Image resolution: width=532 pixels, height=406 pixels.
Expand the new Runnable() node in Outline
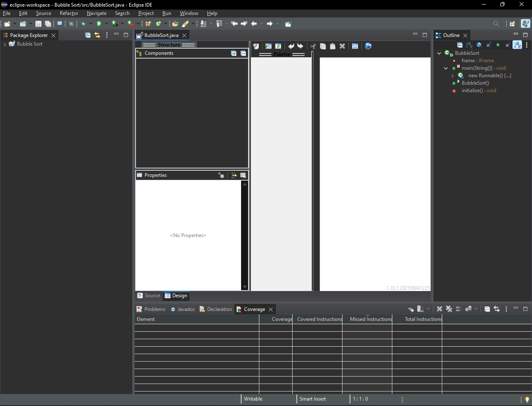pos(452,76)
